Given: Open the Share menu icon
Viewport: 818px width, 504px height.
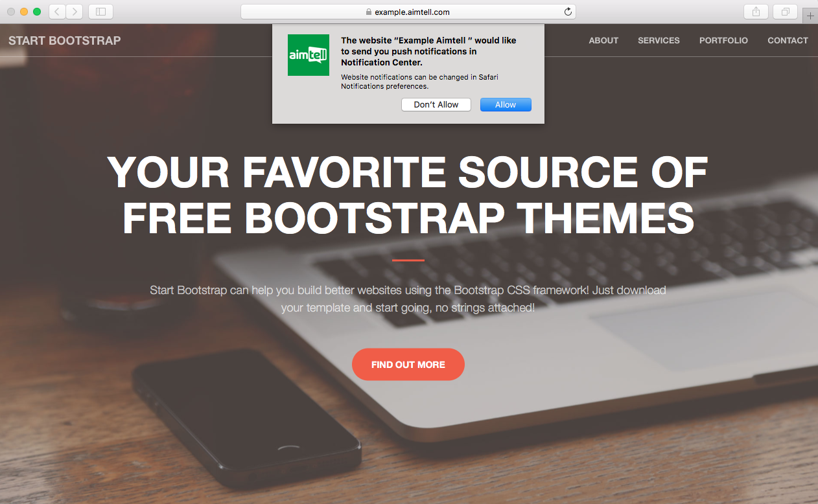Looking at the screenshot, I should click(x=756, y=12).
